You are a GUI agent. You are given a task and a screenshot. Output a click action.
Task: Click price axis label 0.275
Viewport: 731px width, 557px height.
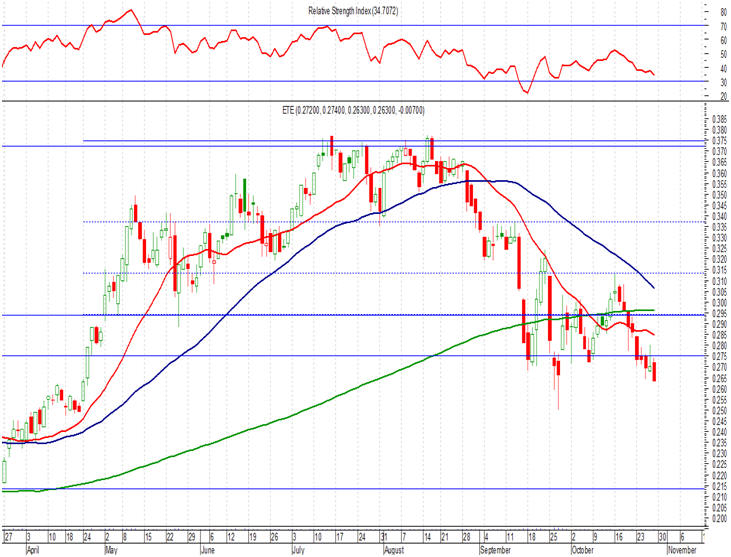(x=721, y=357)
